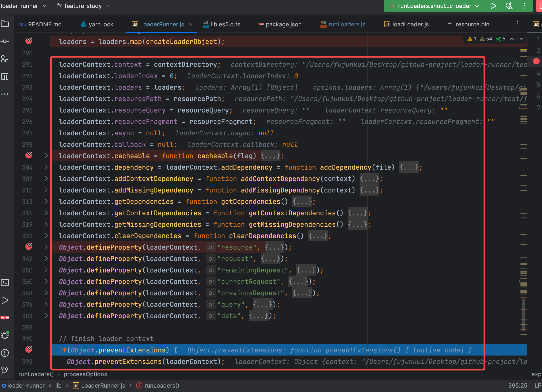
Task: Click the Debug run configuration icon
Action: click(x=509, y=6)
